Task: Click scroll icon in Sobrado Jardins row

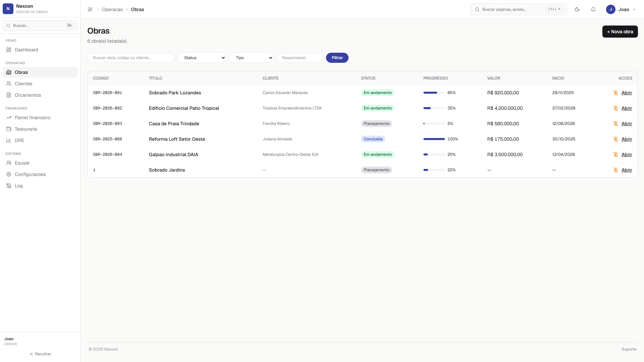Action: pos(615,170)
